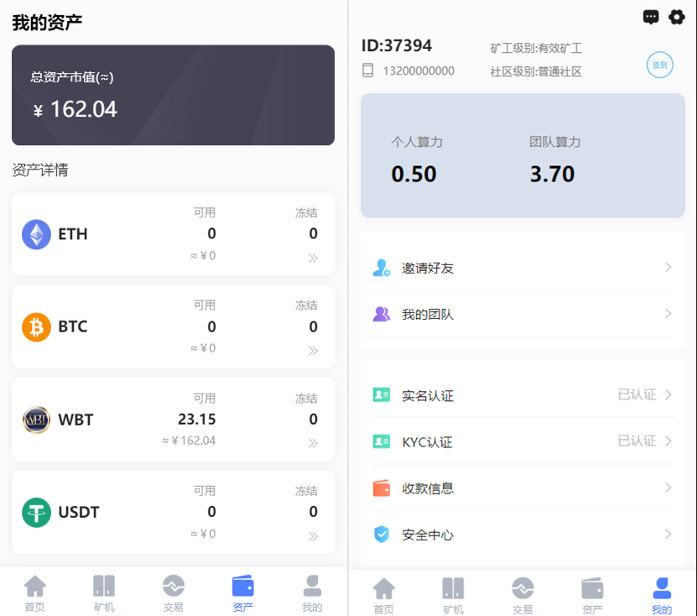Expand ETH details double-arrow
Screen dimensions: 697x616
pyautogui.click(x=313, y=258)
